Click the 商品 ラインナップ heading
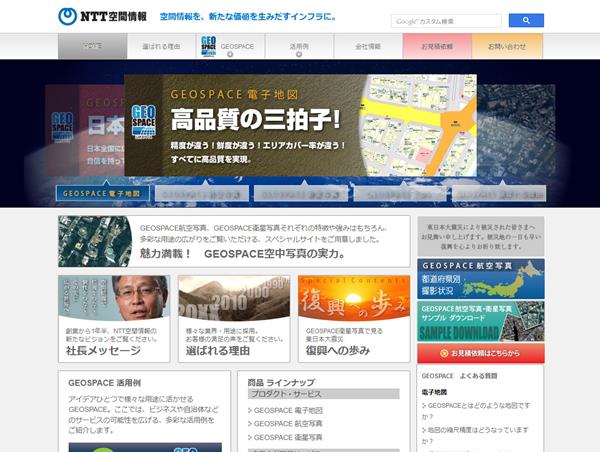Image resolution: width=600 pixels, height=452 pixels. tap(281, 382)
